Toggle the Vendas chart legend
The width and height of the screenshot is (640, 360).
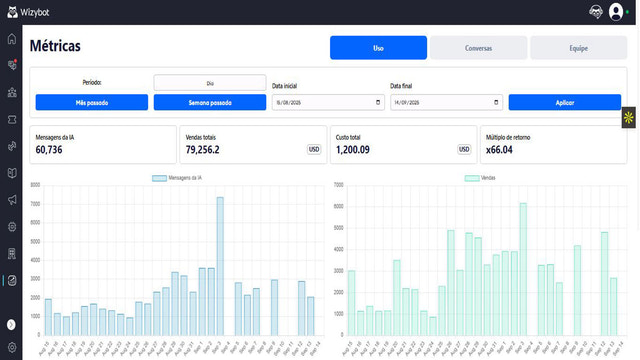click(480, 178)
